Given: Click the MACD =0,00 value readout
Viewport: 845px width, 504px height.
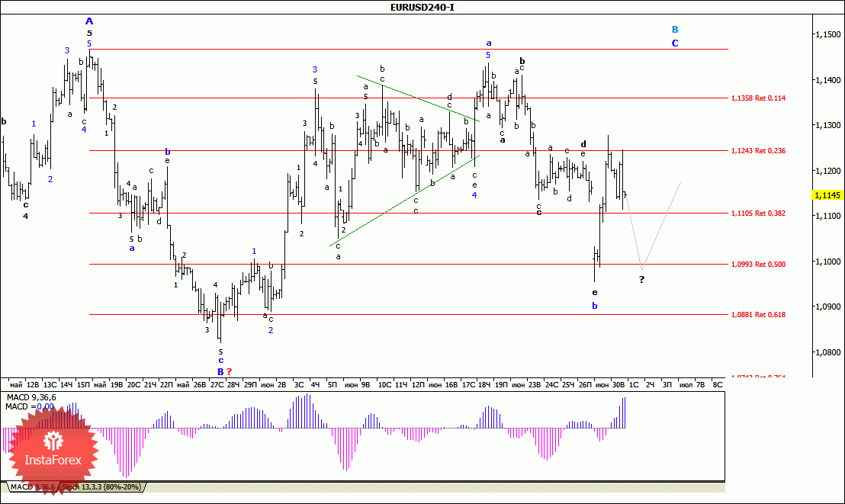Looking at the screenshot, I should pyautogui.click(x=29, y=406).
